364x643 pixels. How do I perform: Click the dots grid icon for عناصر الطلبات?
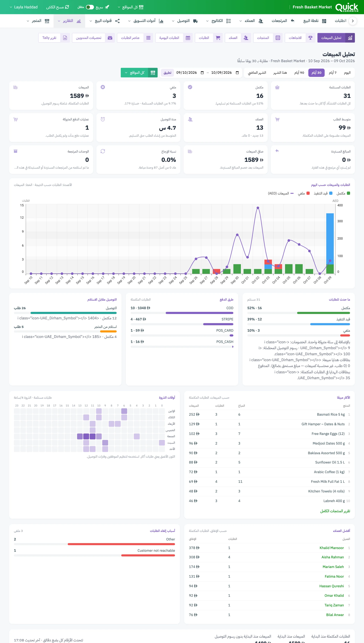click(x=148, y=38)
